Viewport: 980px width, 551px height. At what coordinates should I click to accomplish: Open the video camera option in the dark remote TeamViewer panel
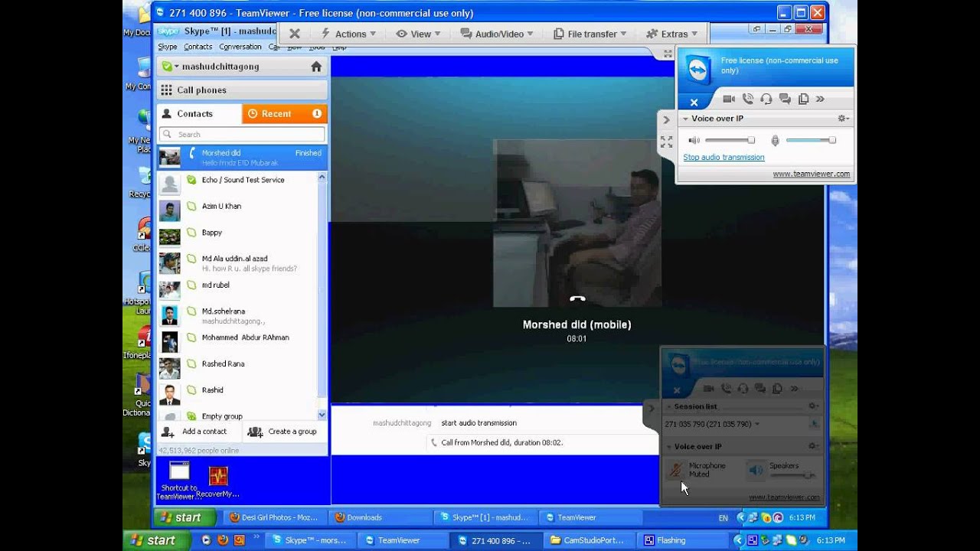pos(708,389)
